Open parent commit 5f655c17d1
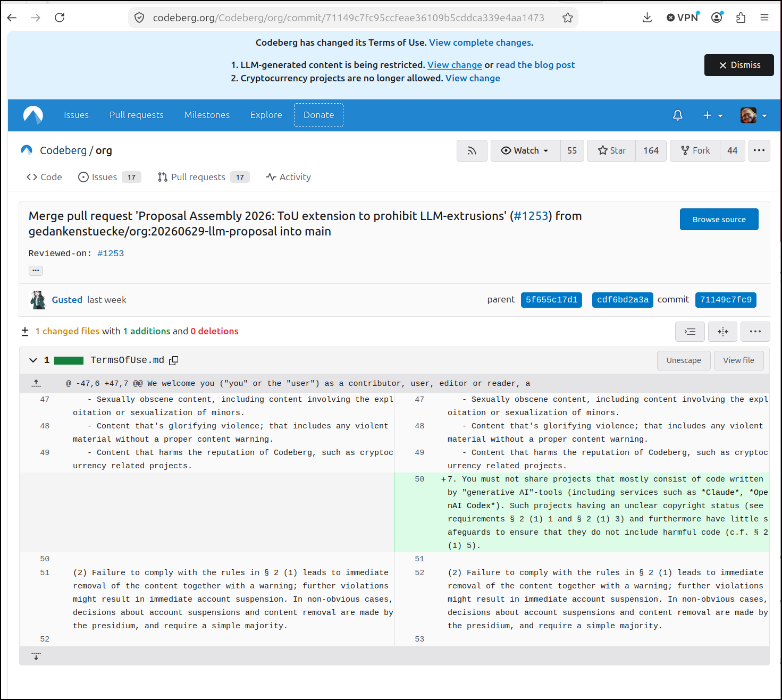Image resolution: width=782 pixels, height=700 pixels. [x=551, y=300]
